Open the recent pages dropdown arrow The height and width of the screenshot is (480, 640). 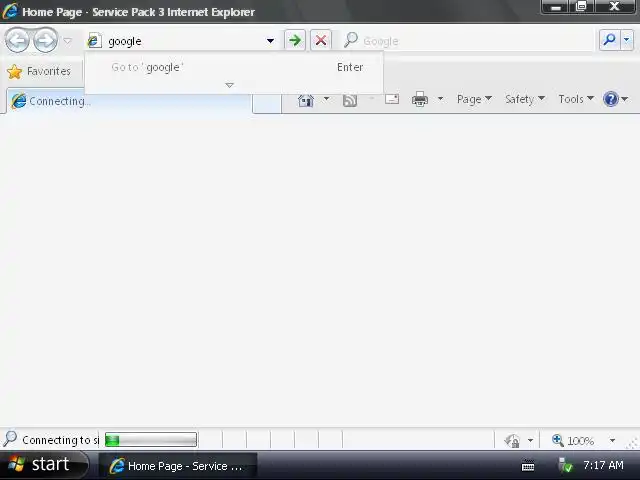click(67, 40)
